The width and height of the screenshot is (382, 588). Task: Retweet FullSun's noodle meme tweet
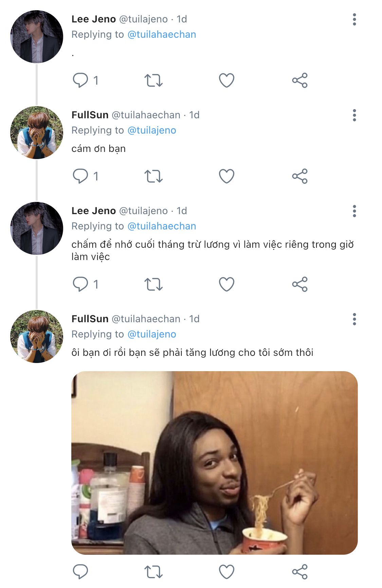[153, 572]
